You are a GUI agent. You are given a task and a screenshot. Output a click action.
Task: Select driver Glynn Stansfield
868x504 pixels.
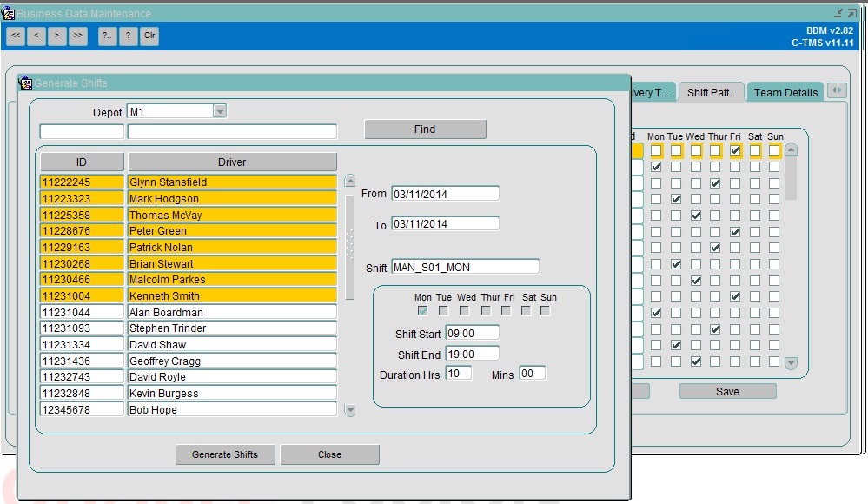(232, 182)
